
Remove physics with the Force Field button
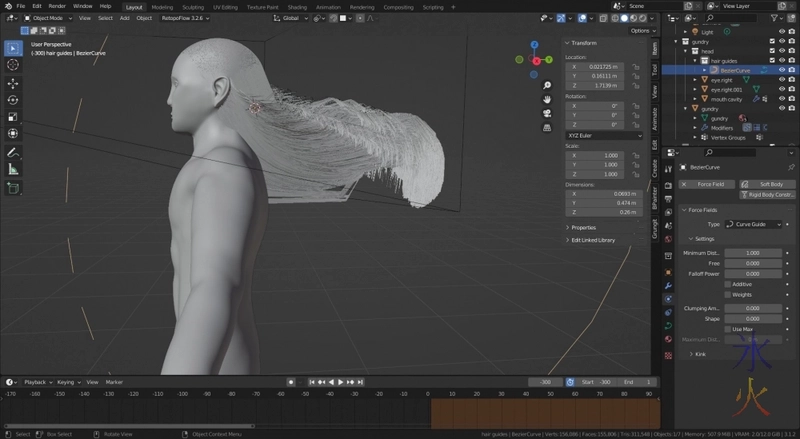pos(707,184)
